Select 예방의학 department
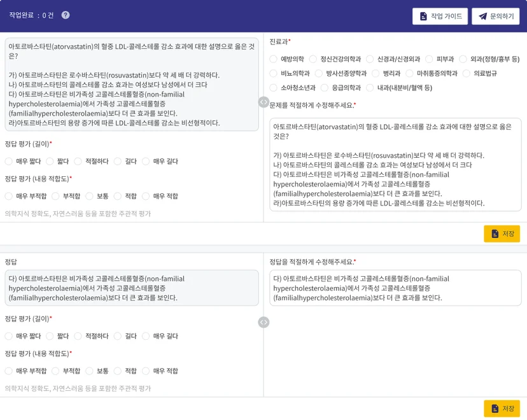Image resolution: width=527 pixels, height=420 pixels. tap(273, 59)
